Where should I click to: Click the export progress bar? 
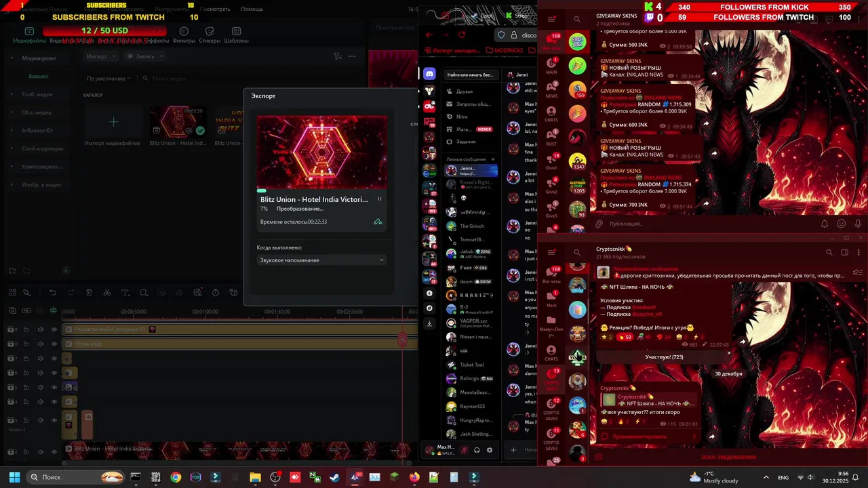[x=321, y=191]
